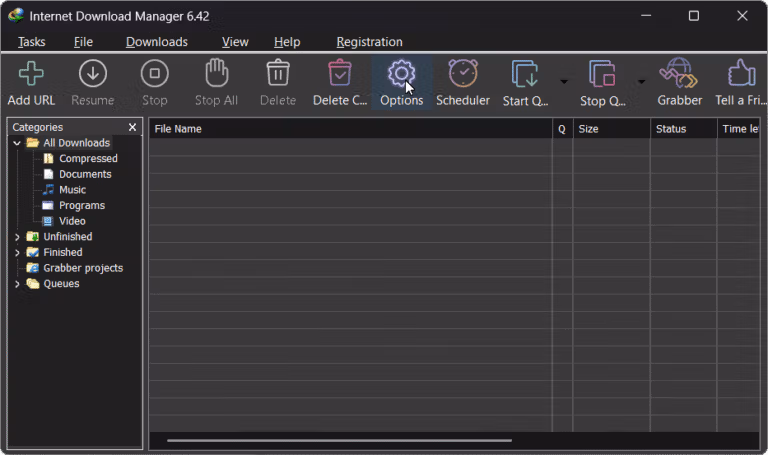Open the View menu
Image resolution: width=768 pixels, height=455 pixels.
click(235, 42)
